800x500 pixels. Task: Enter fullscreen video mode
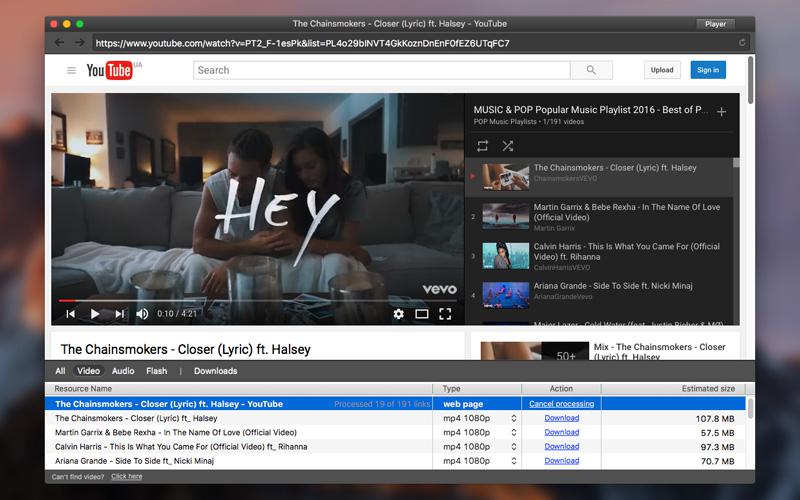point(445,314)
